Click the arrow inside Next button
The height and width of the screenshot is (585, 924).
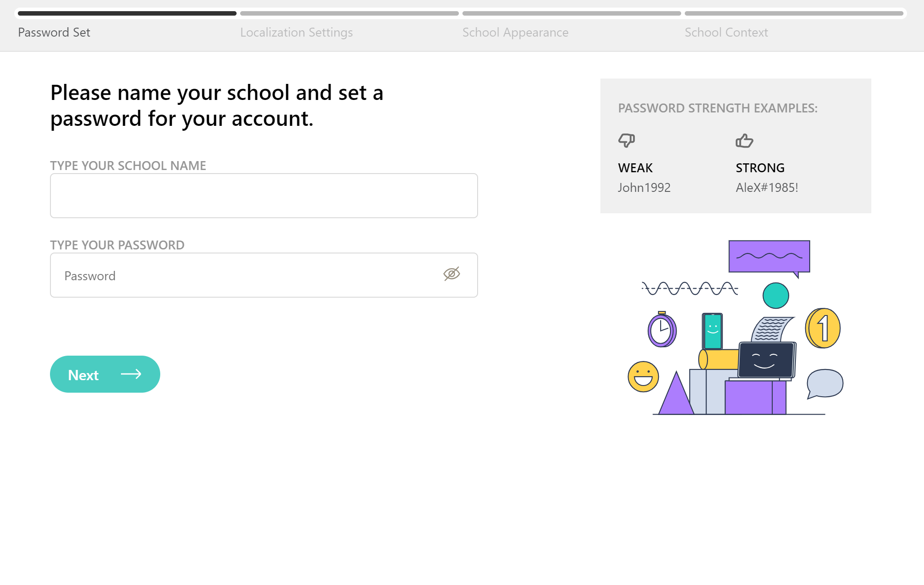pos(131,374)
